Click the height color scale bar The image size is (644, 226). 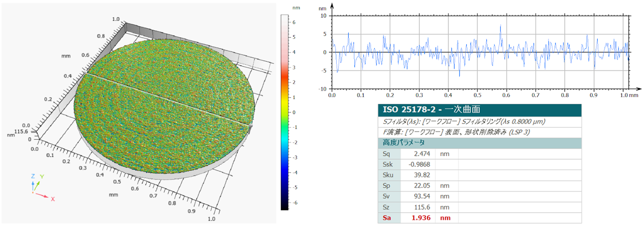(x=284, y=112)
